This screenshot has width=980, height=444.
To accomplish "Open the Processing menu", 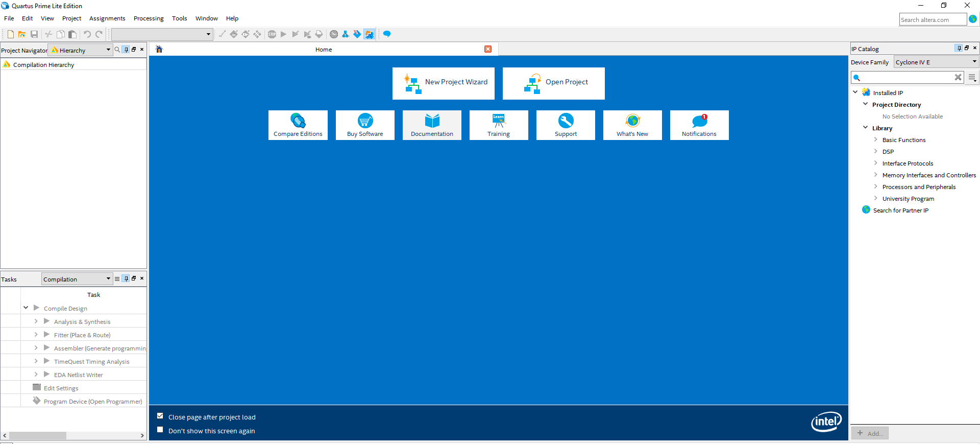I will 149,18.
